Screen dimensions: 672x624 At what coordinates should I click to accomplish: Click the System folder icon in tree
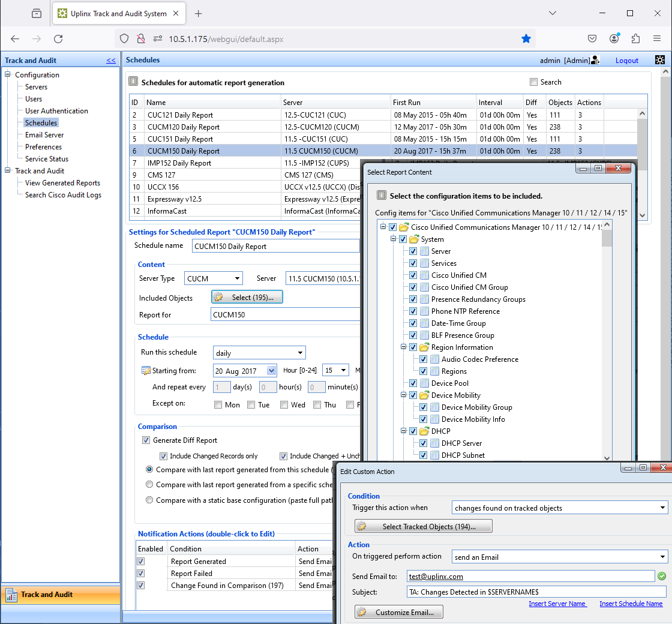click(414, 239)
